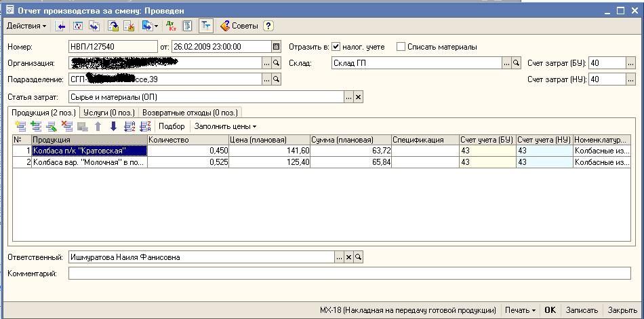Open the calendar picker next to the date

tap(277, 47)
